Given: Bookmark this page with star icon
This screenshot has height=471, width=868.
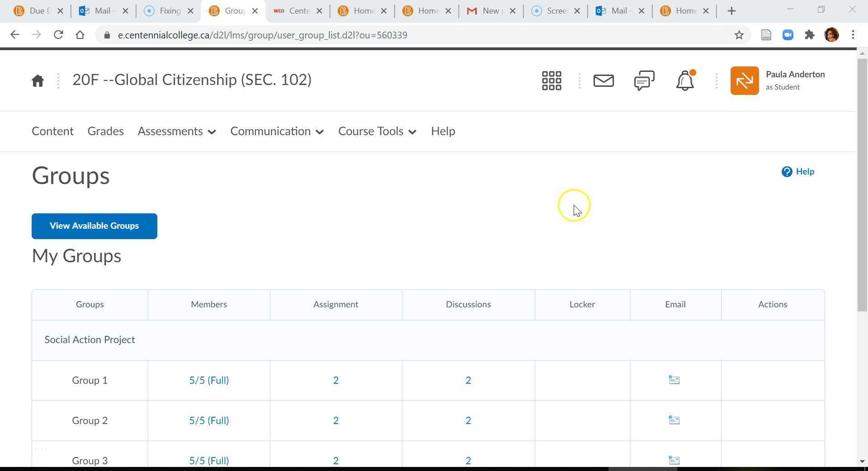Looking at the screenshot, I should (x=739, y=35).
